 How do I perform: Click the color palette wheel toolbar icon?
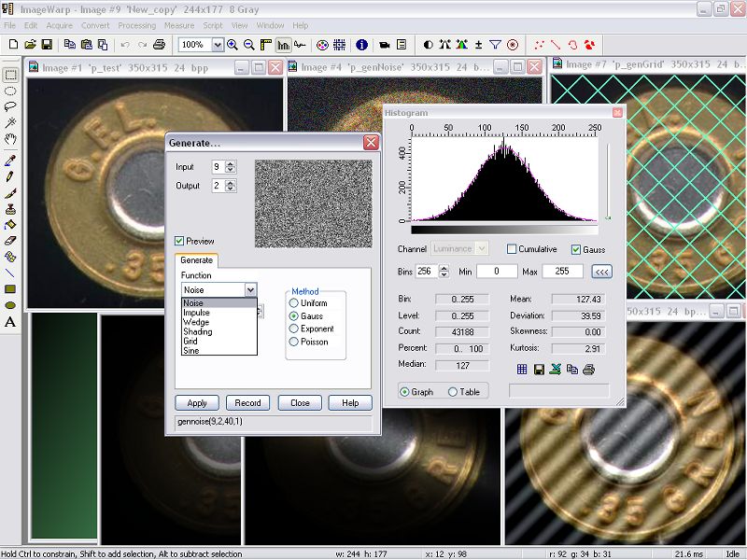[x=322, y=45]
